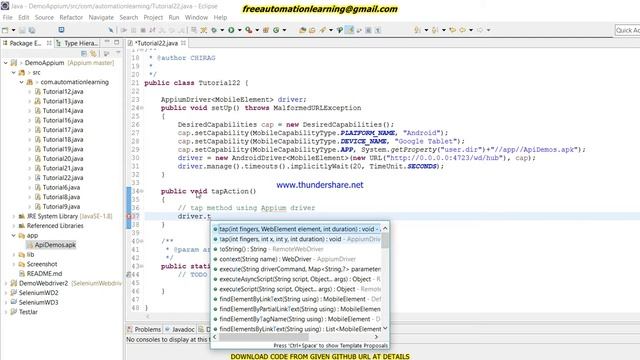Image resolution: width=640 pixels, height=360 pixels.
Task: Select Referenced Libraries in the tree
Action: pos(55,226)
